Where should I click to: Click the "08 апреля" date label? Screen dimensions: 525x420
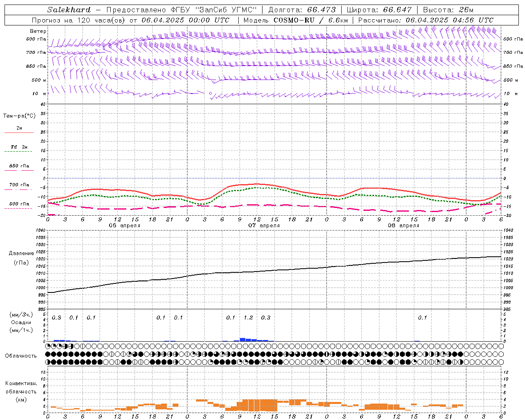pos(403,226)
